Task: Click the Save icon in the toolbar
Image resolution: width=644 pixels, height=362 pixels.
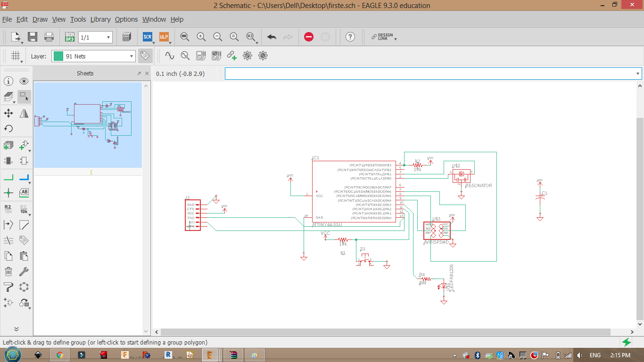Action: pyautogui.click(x=33, y=37)
